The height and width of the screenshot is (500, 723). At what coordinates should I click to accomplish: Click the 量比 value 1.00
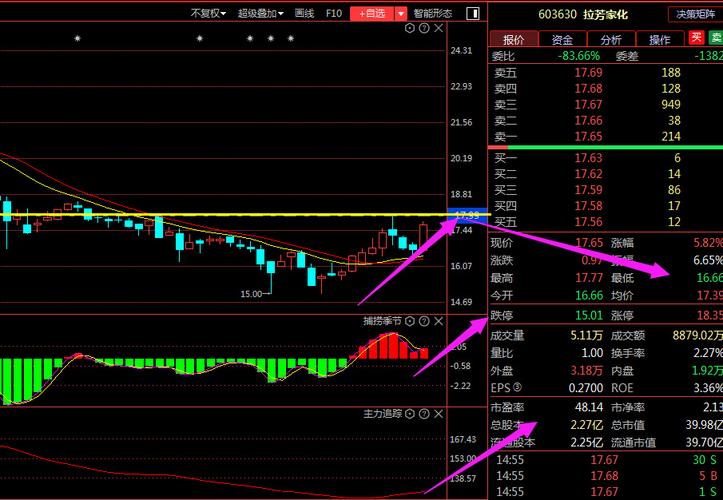(592, 353)
